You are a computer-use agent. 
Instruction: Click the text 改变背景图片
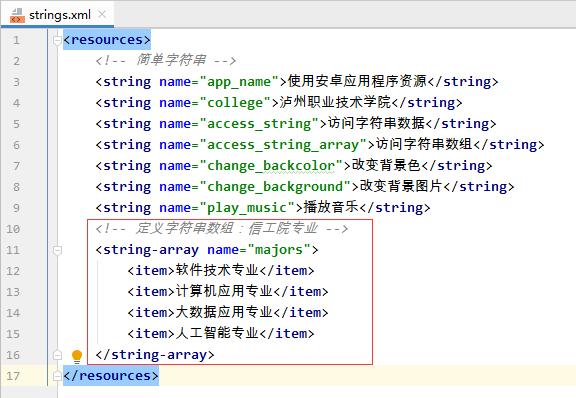coord(401,186)
